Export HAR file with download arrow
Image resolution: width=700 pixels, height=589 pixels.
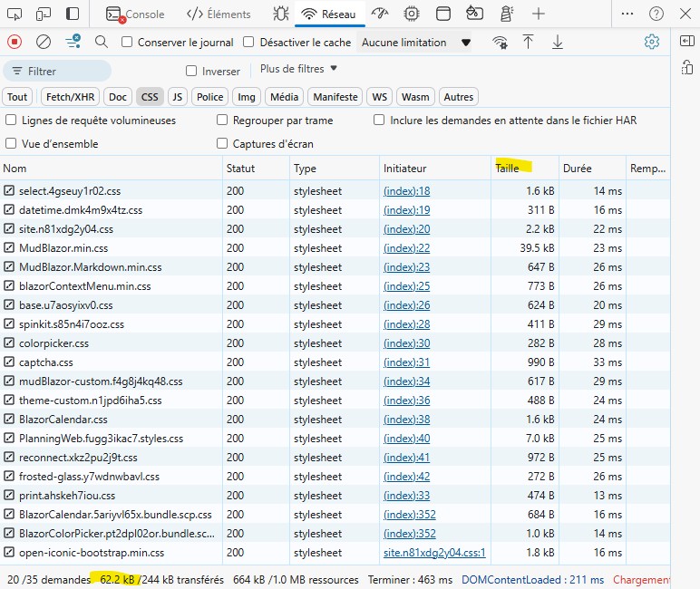558,42
